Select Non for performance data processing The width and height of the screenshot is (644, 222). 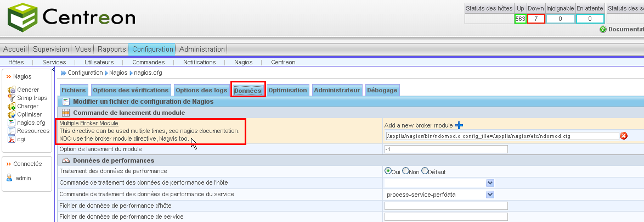click(406, 171)
